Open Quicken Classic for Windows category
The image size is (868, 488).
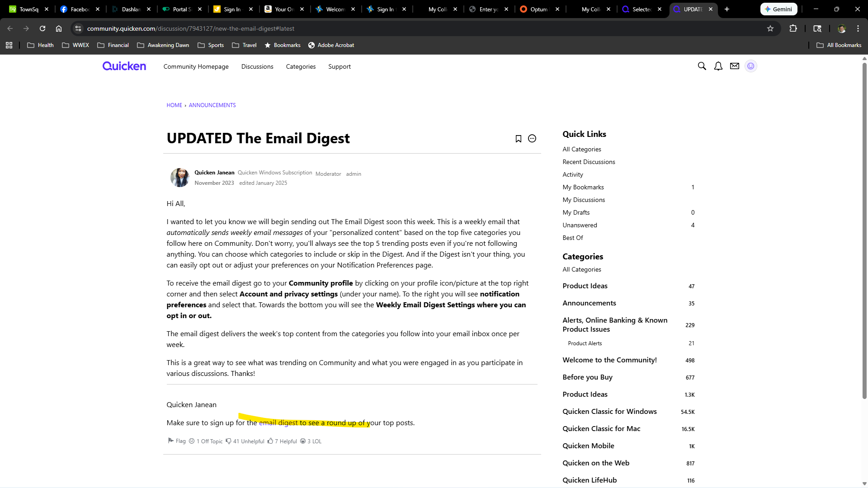pyautogui.click(x=609, y=412)
